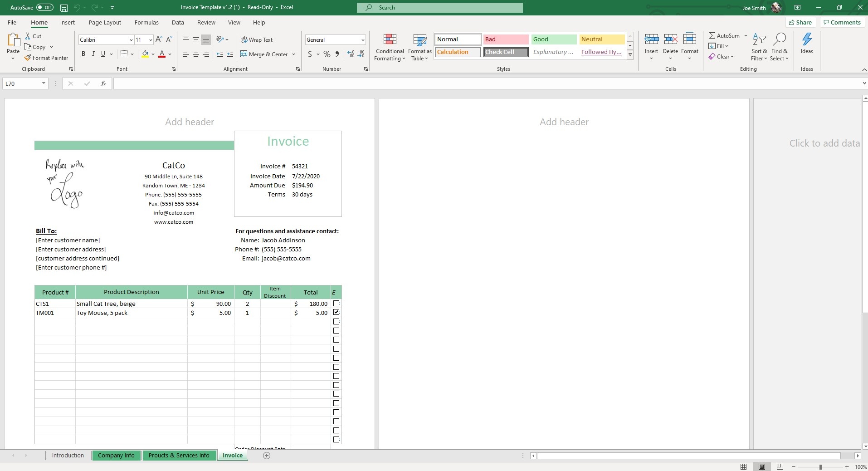Click Decrease Decimal icon
The width and height of the screenshot is (868, 471).
pyautogui.click(x=361, y=54)
